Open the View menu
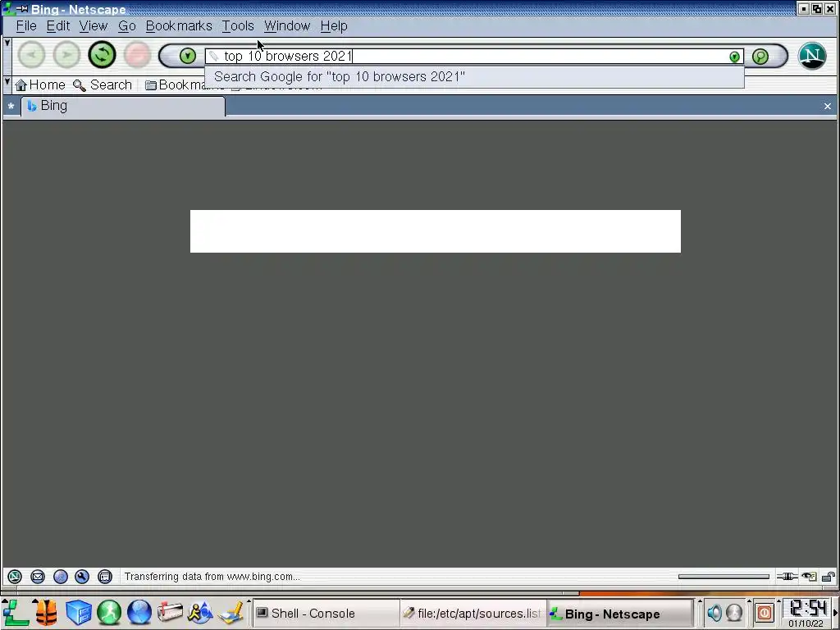The image size is (840, 630). pyautogui.click(x=94, y=25)
